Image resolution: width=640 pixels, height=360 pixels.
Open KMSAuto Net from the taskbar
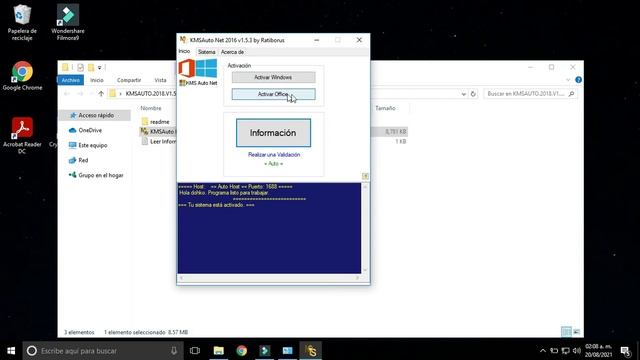[x=311, y=351]
